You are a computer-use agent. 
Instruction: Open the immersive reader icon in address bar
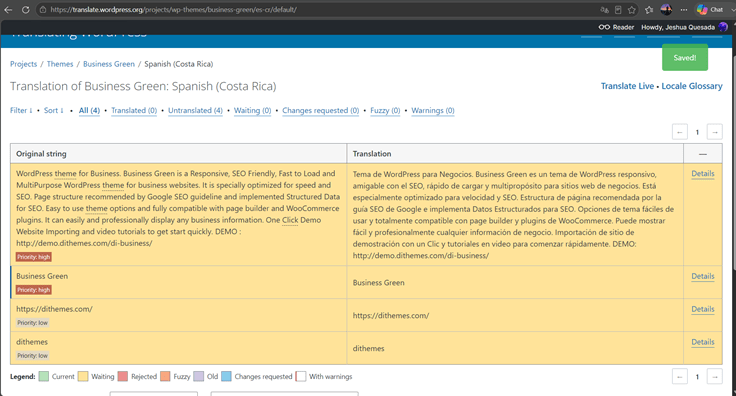pyautogui.click(x=618, y=9)
